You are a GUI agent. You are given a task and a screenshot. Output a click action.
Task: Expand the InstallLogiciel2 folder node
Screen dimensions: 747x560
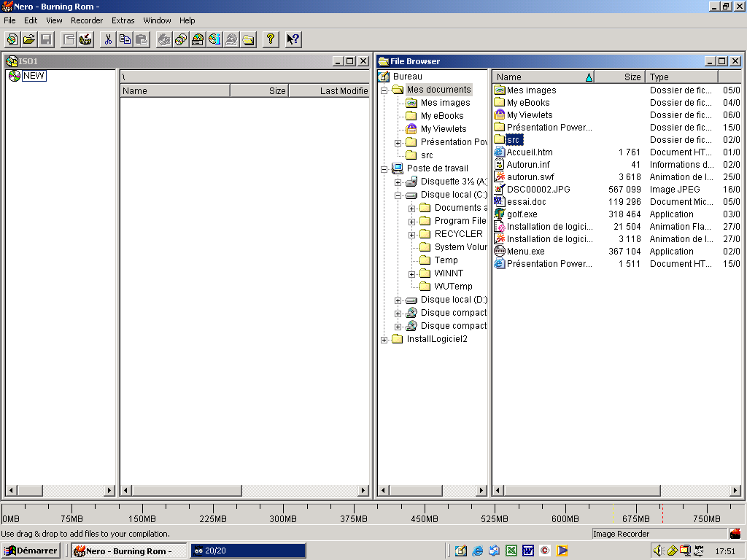coord(384,340)
